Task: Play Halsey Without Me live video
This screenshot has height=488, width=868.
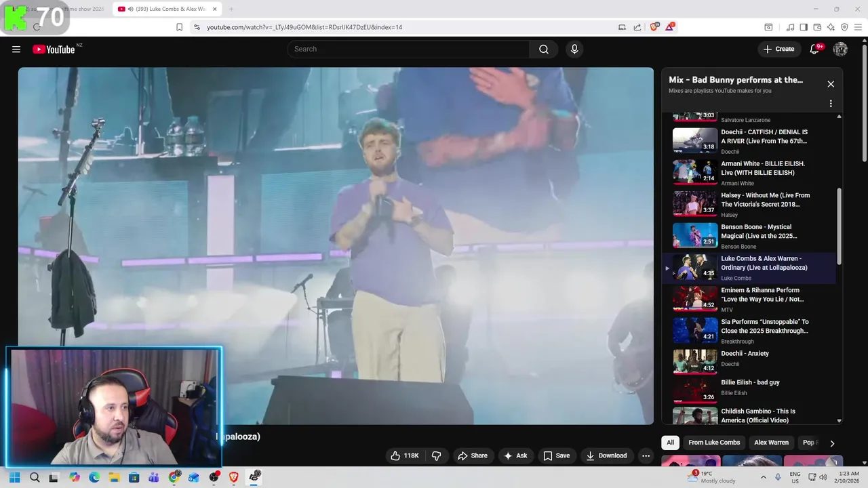Action: pyautogui.click(x=749, y=204)
